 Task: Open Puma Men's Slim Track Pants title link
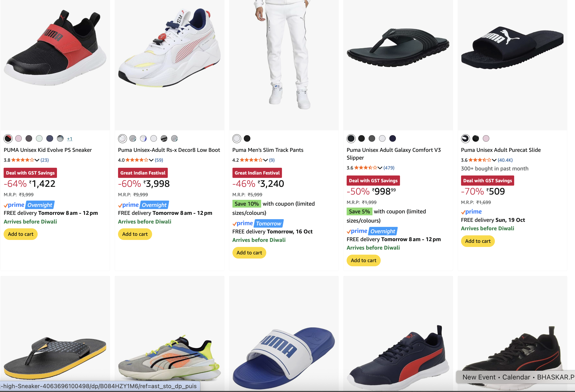click(x=268, y=150)
